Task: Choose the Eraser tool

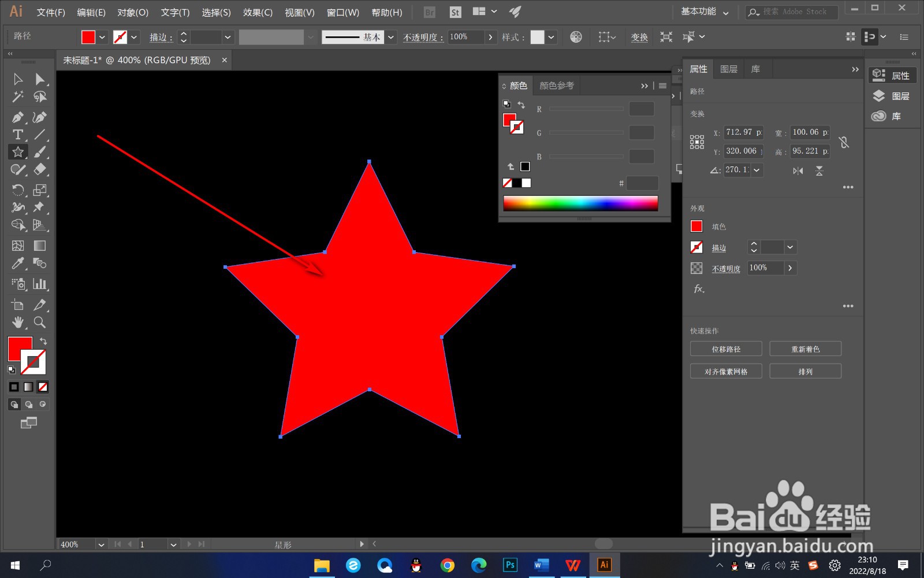Action: [39, 169]
